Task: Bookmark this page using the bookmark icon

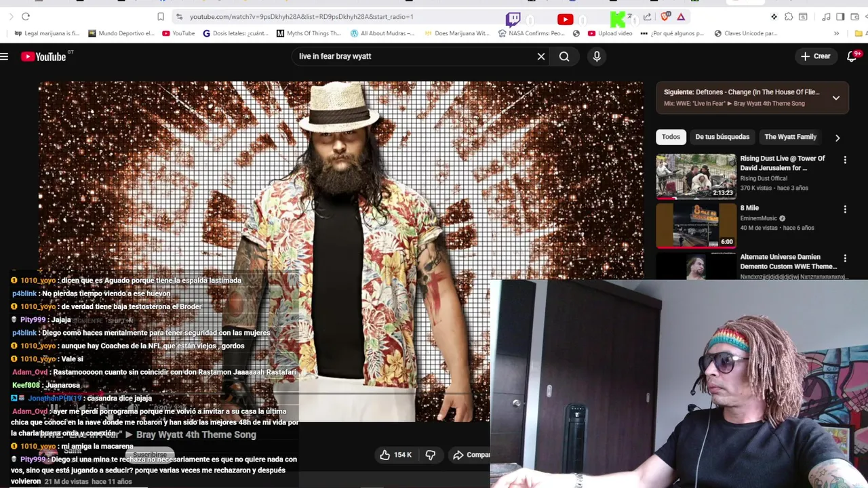Action: [161, 16]
